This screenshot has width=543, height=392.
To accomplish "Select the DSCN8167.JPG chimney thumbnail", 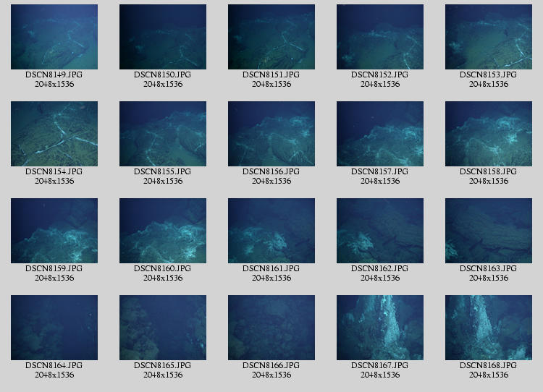I will coord(380,328).
